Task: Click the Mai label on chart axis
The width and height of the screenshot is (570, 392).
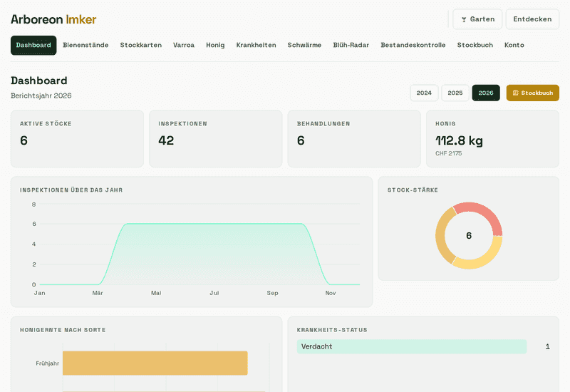Action: [156, 293]
